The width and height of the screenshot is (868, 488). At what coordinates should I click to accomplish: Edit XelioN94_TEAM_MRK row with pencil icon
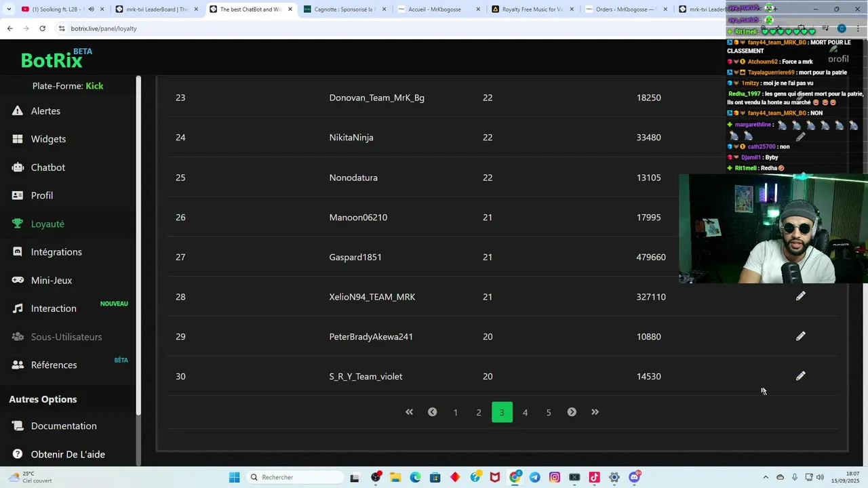(801, 296)
